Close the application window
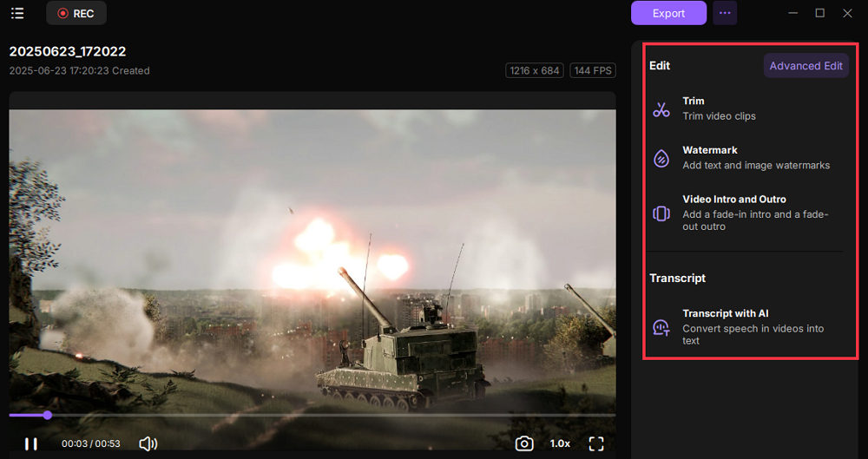Image resolution: width=868 pixels, height=459 pixels. pyautogui.click(x=847, y=13)
